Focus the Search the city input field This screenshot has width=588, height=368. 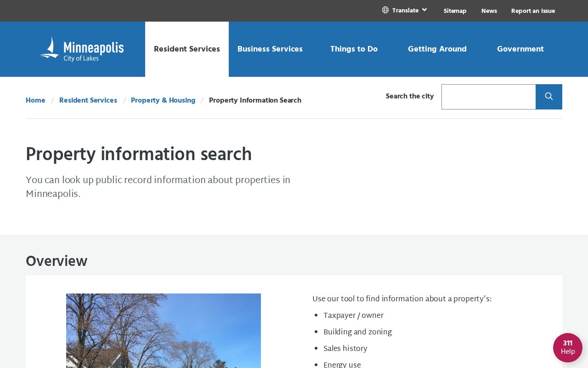tap(489, 97)
